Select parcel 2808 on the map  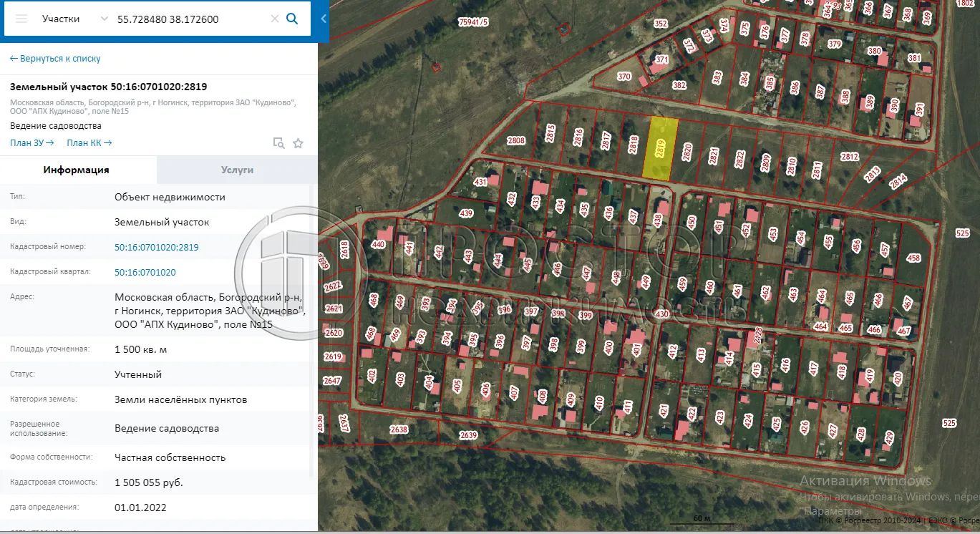click(515, 141)
